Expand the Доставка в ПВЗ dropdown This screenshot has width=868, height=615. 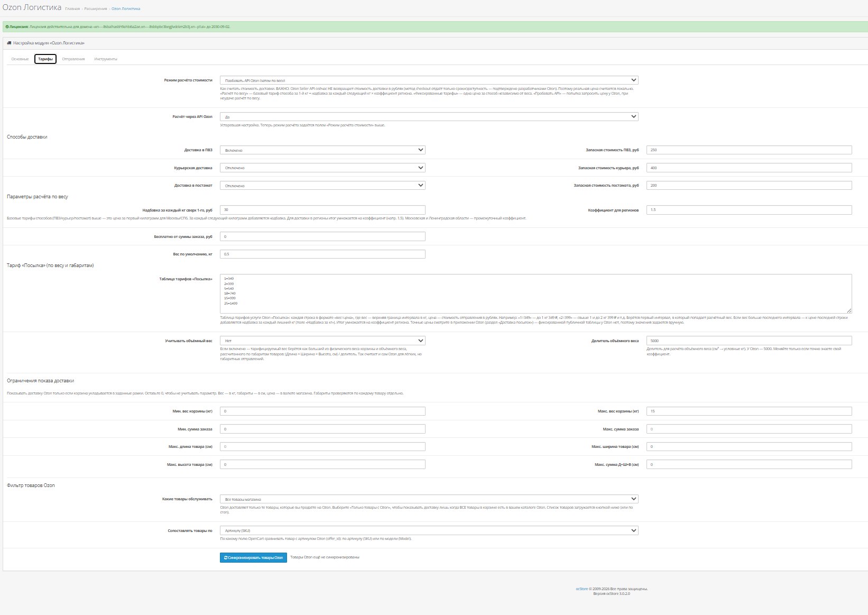[x=322, y=150]
